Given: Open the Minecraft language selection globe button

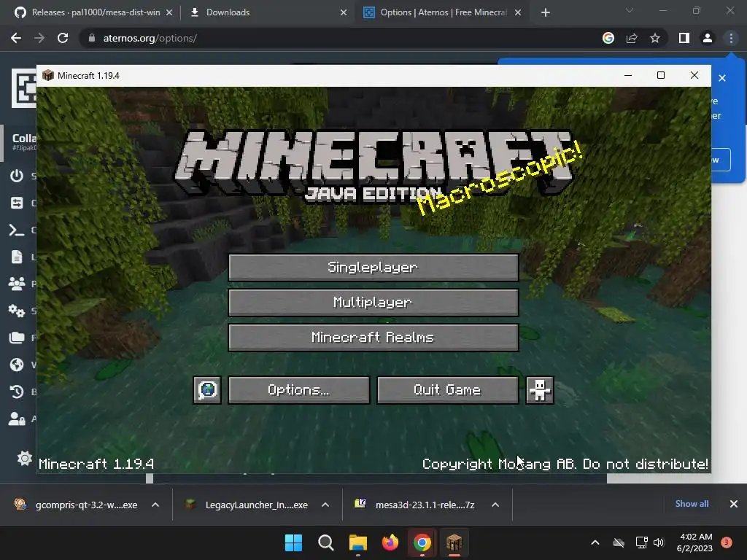Looking at the screenshot, I should [207, 390].
